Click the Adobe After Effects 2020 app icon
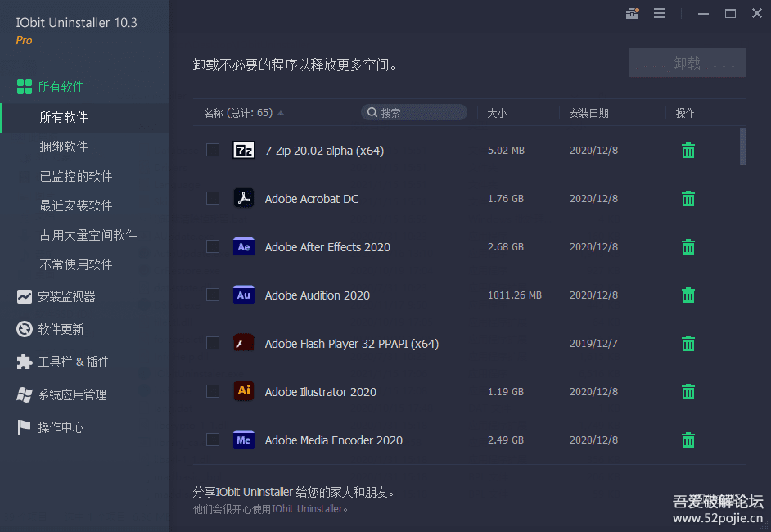This screenshot has width=771, height=532. 244,247
